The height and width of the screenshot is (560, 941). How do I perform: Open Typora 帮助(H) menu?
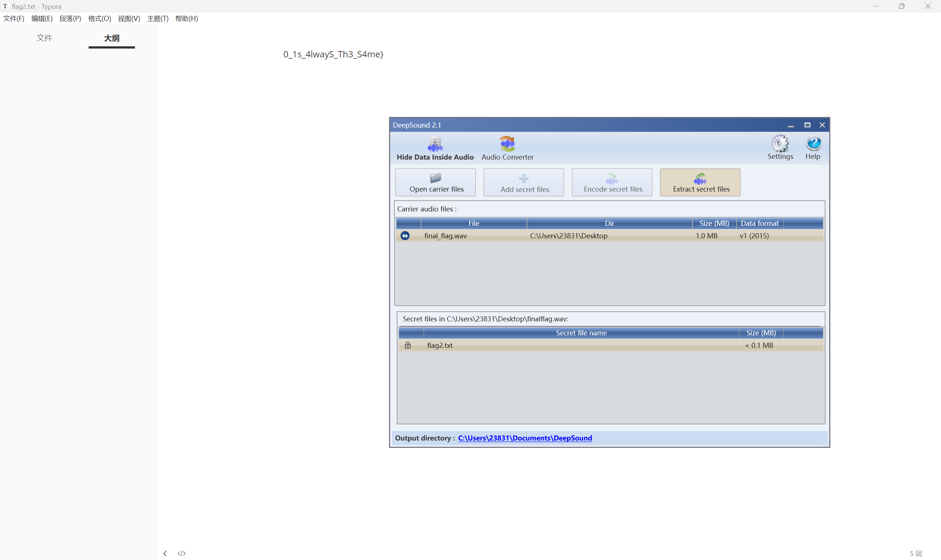click(187, 18)
